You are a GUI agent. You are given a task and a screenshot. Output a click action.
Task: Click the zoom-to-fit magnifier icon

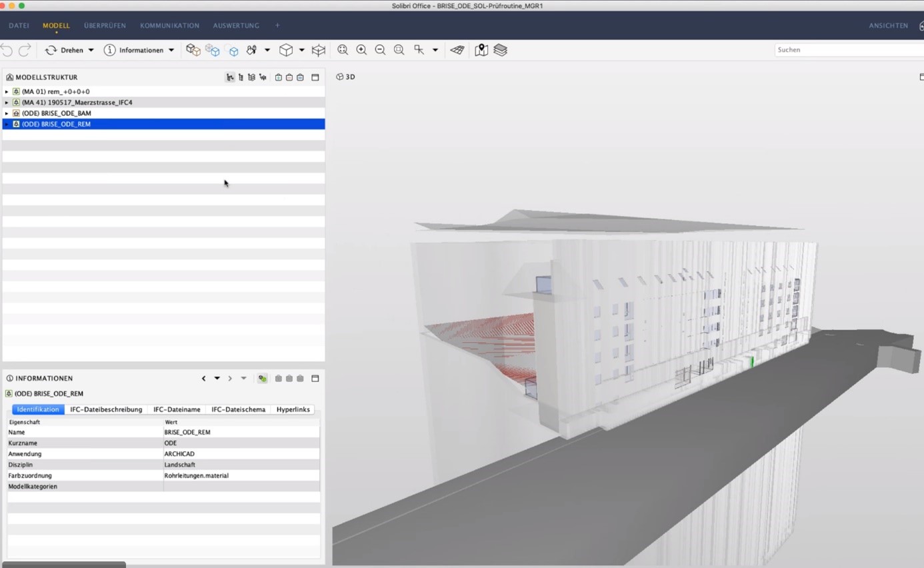click(343, 49)
